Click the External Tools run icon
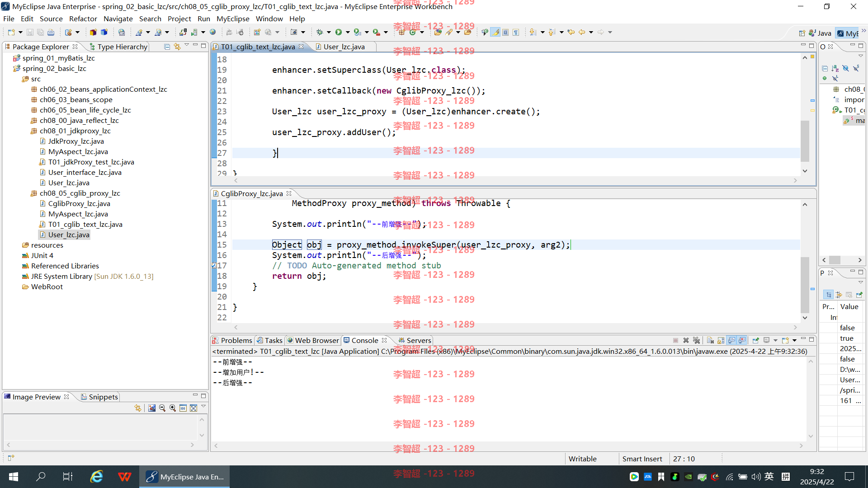 (x=376, y=32)
